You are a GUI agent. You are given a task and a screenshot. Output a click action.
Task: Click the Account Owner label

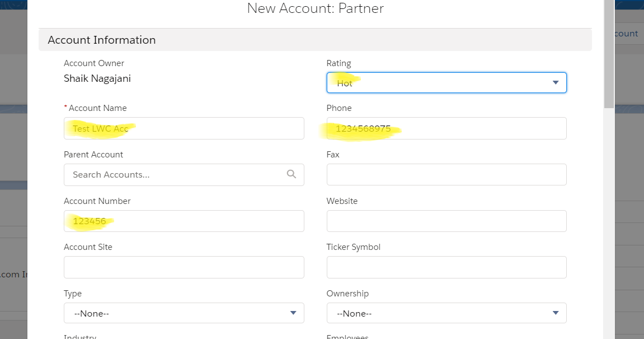(94, 63)
